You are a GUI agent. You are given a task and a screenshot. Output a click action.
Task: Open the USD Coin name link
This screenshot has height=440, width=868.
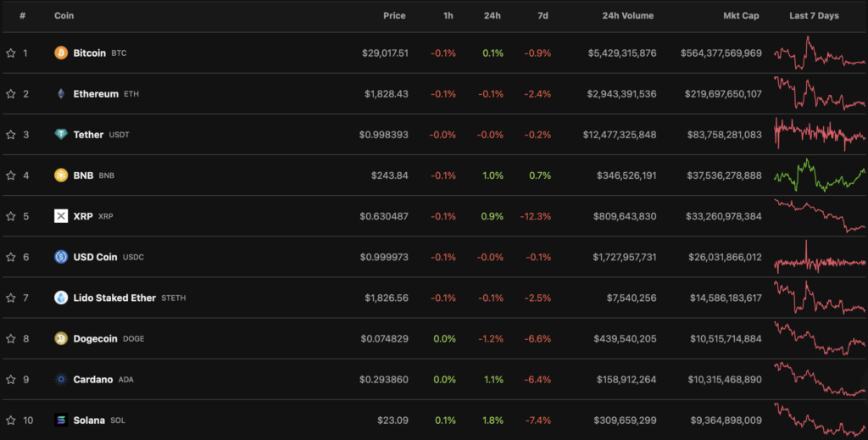click(x=96, y=257)
